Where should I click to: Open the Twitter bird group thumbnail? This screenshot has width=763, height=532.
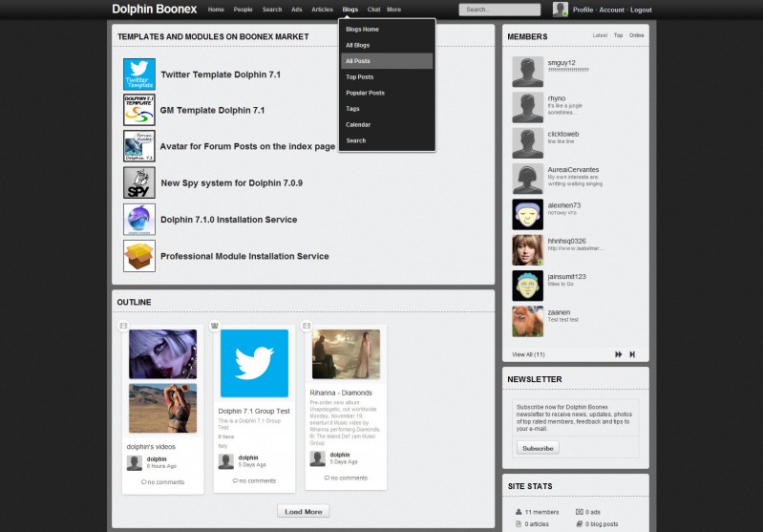[254, 363]
